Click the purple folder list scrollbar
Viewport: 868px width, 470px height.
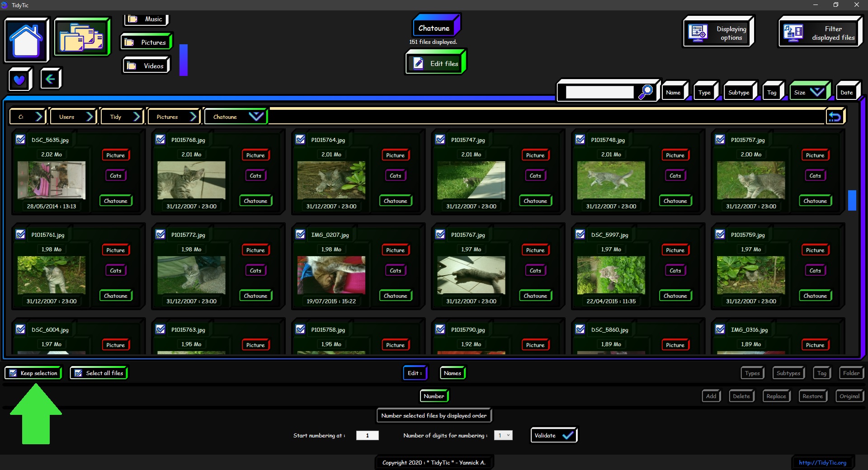[183, 60]
